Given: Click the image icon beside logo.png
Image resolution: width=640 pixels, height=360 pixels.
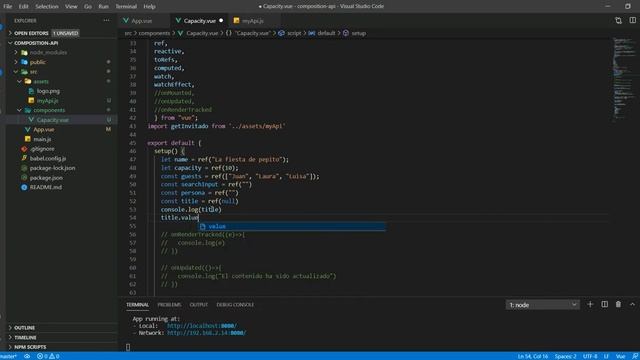Looking at the screenshot, I should coord(31,91).
